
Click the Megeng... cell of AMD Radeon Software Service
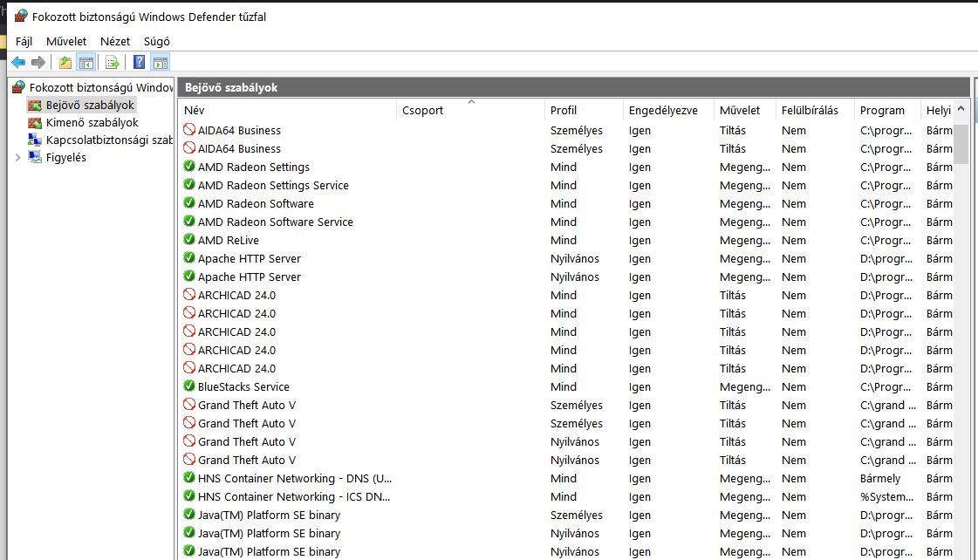point(745,222)
